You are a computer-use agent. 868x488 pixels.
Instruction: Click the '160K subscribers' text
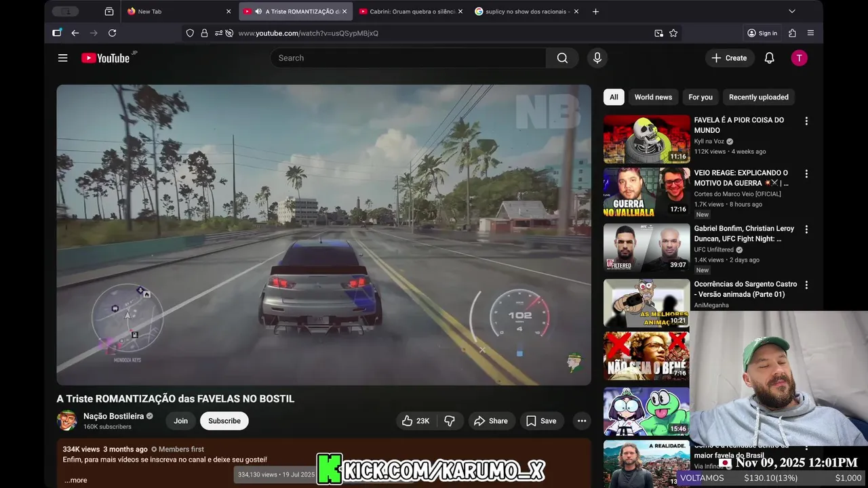pos(107,427)
